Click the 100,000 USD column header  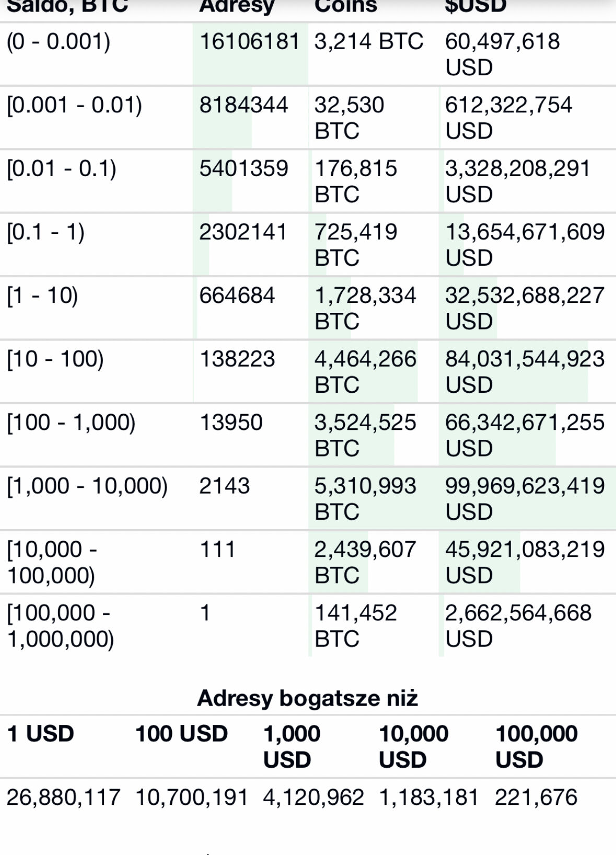coord(536,747)
